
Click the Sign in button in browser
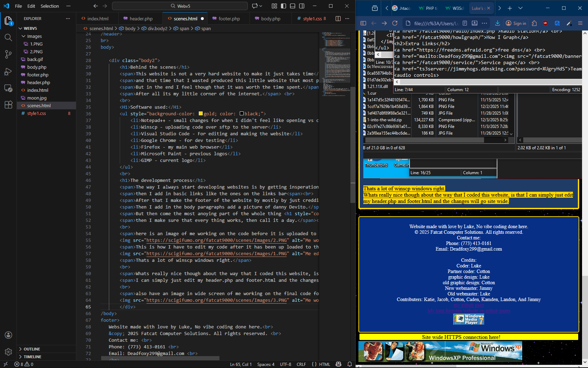coord(516,23)
